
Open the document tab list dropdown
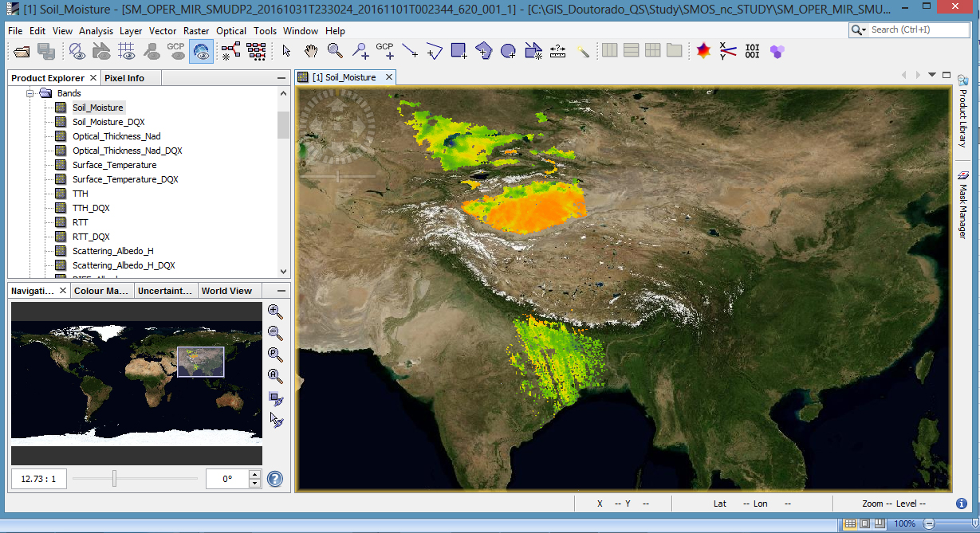click(x=932, y=75)
